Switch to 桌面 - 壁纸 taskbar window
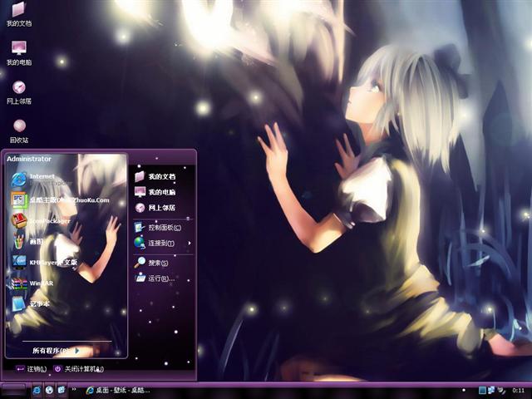 point(118,391)
